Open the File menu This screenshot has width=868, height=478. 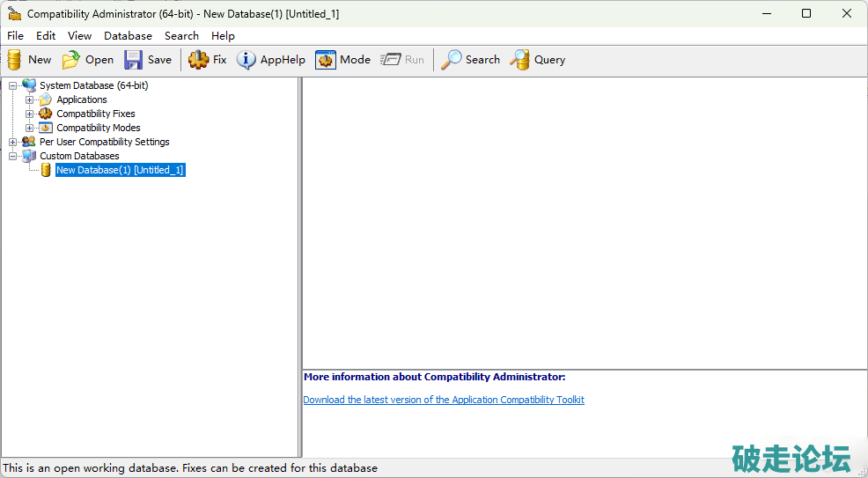click(x=16, y=36)
